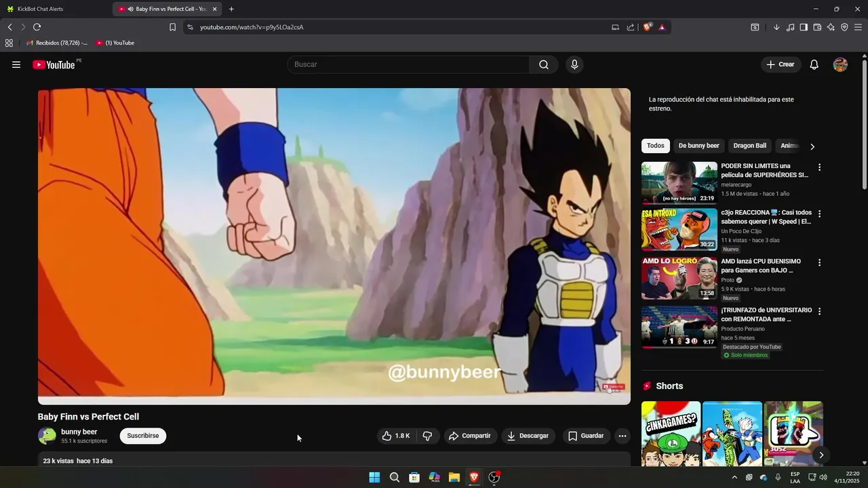
Task: Open Brave Rewards triangle icon
Action: [662, 27]
